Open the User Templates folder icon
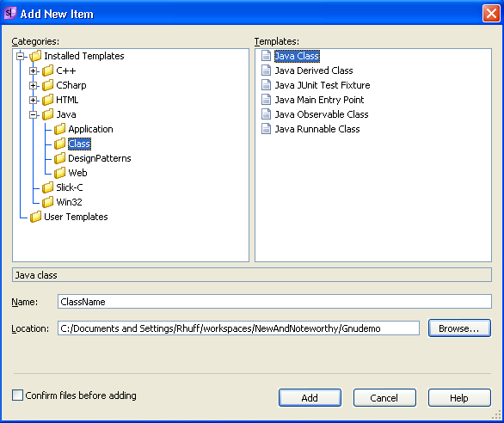The width and height of the screenshot is (504, 423). 35,217
